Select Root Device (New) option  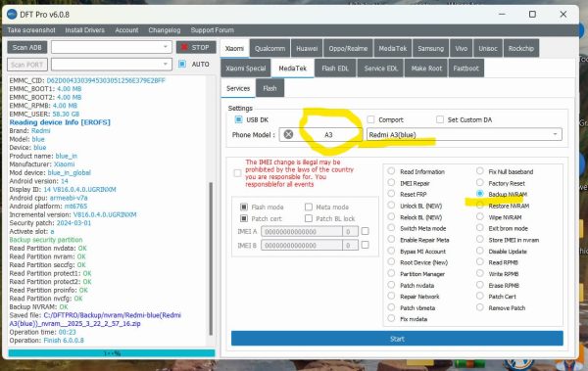point(418,262)
